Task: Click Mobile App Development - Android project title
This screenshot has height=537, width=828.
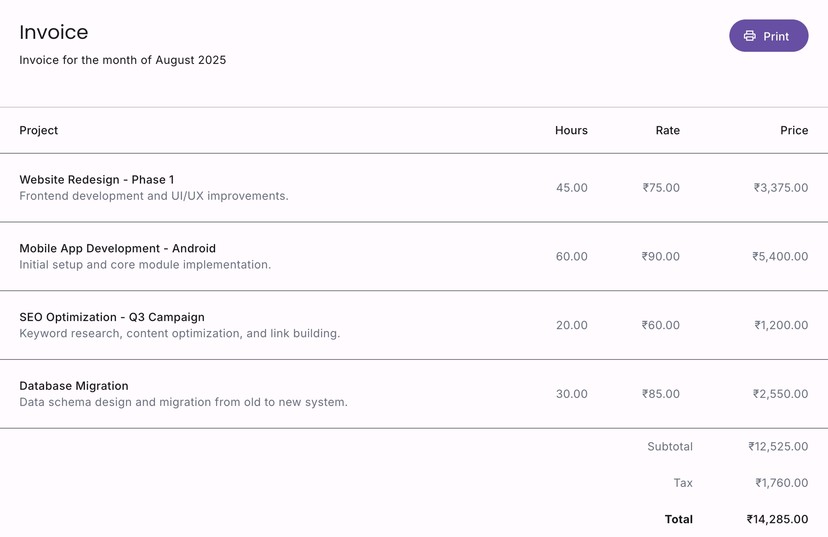Action: tap(117, 248)
